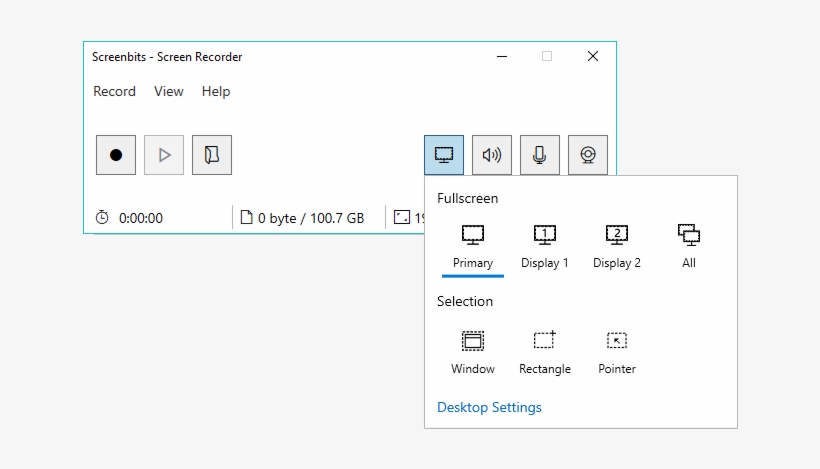This screenshot has width=820, height=469.
Task: Toggle system audio speaker button
Action: click(x=492, y=155)
